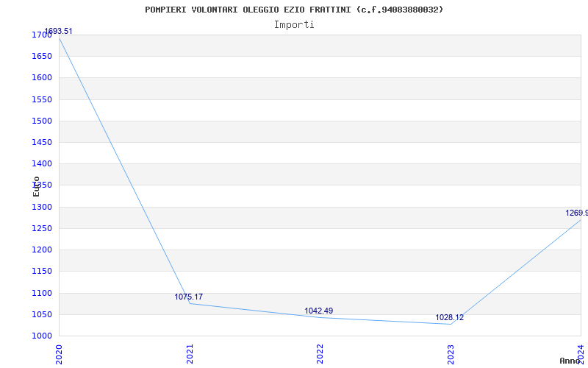Click the Importi subtitle
The width and height of the screenshot is (588, 368).
coord(294,25)
